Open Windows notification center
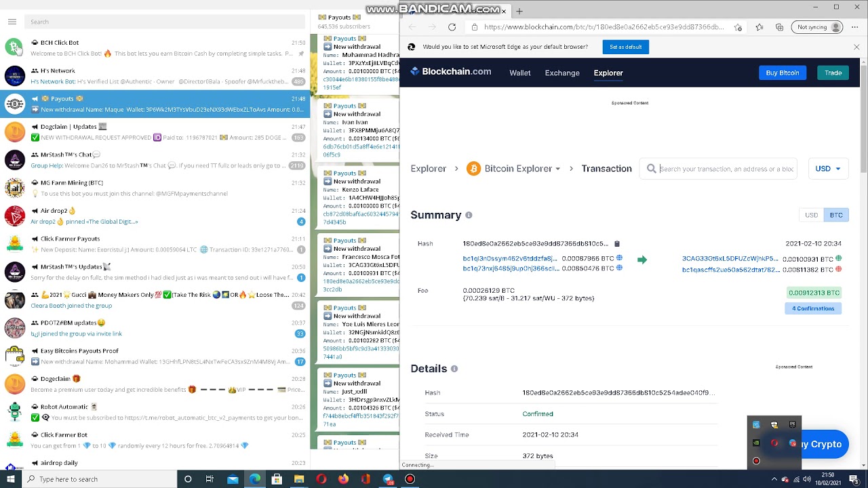Screen dimensions: 868x488 (x=854, y=479)
